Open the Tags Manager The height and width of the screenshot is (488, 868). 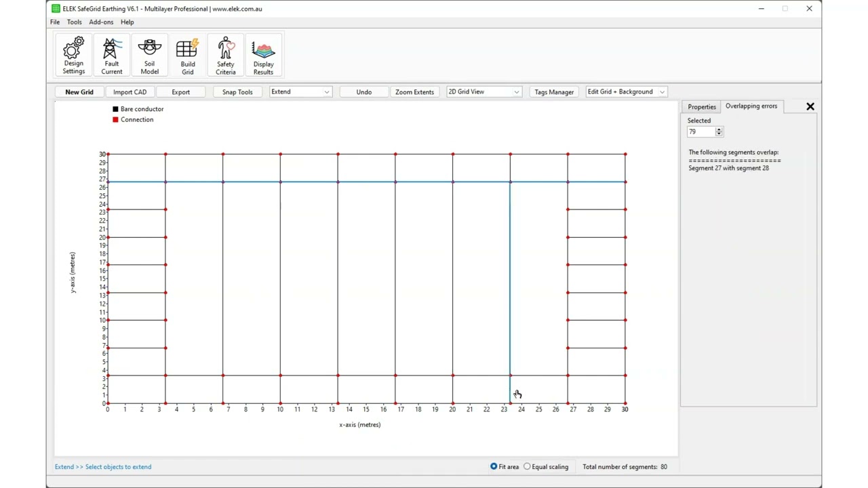click(x=554, y=91)
